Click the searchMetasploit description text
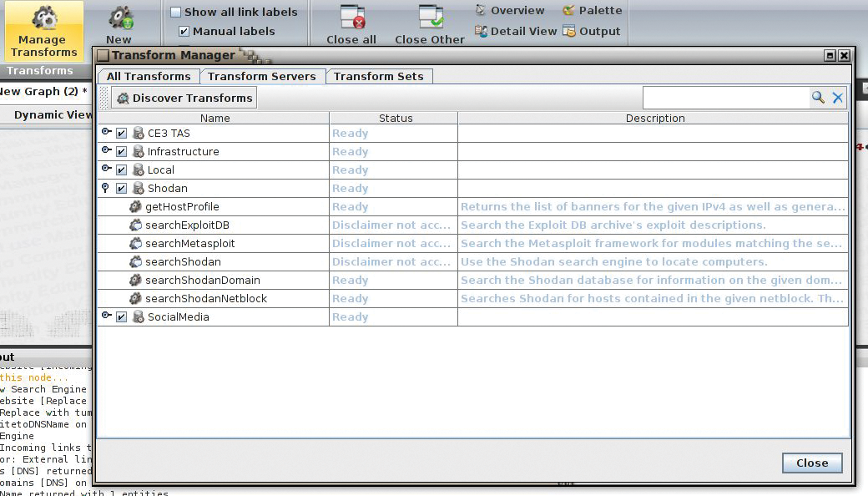 651,244
